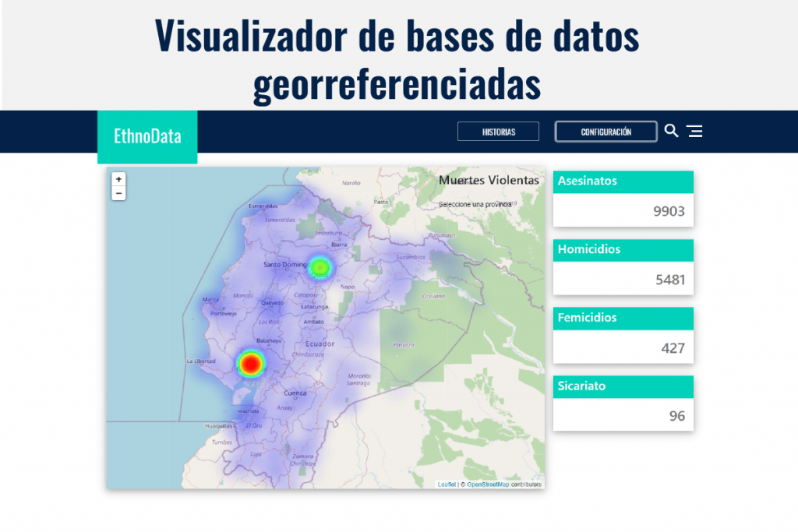The width and height of the screenshot is (798, 532).
Task: Select the Sicariato card header
Action: point(623,386)
